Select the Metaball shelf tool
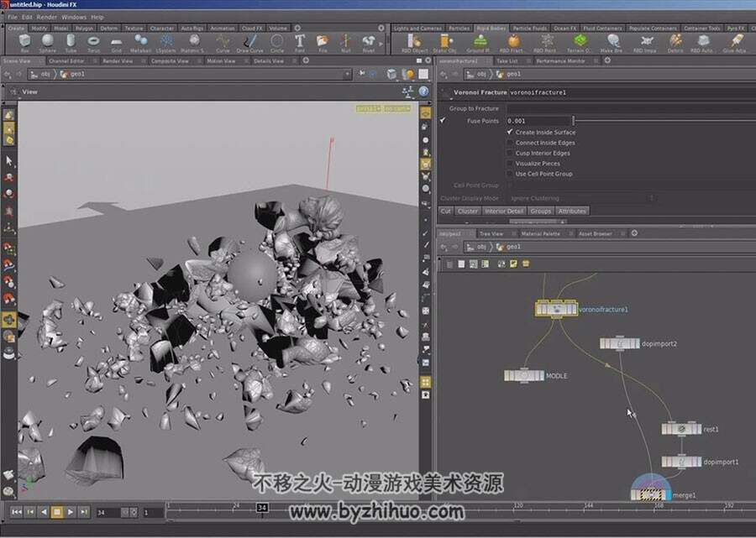Image resolution: width=756 pixels, height=538 pixels. tap(141, 43)
